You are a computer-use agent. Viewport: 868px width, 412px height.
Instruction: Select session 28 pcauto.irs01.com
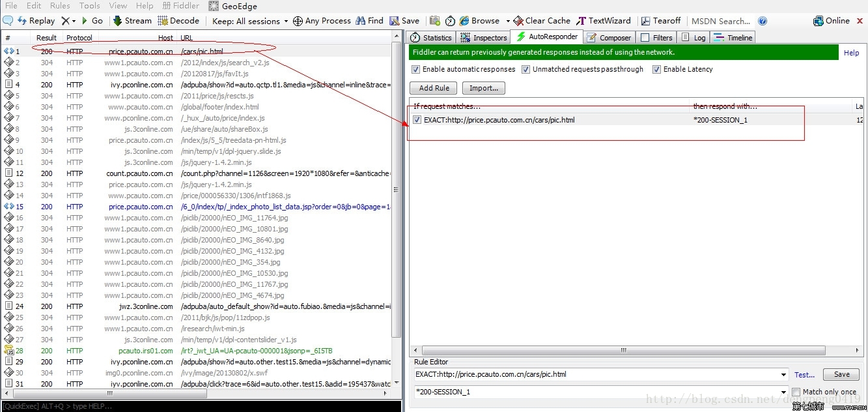point(197,351)
